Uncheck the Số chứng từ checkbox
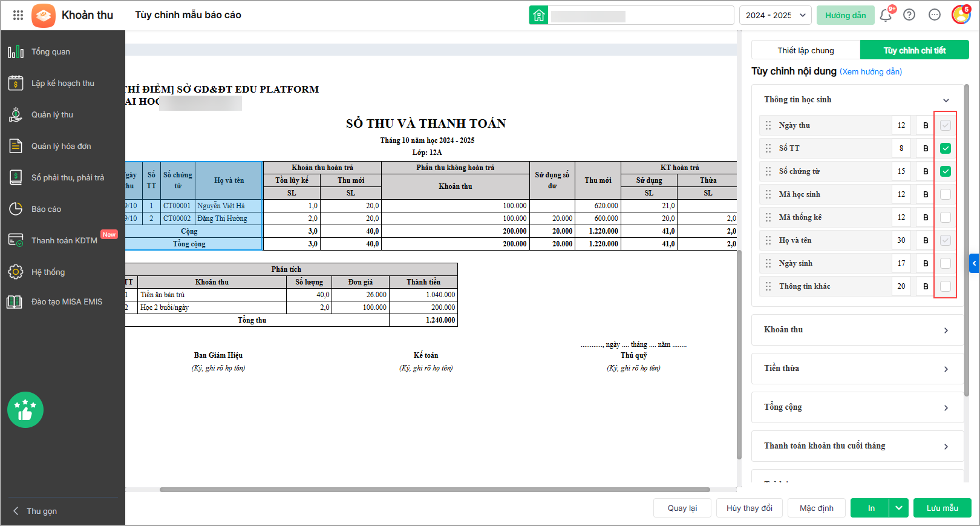Viewport: 980px width, 526px height. [946, 171]
